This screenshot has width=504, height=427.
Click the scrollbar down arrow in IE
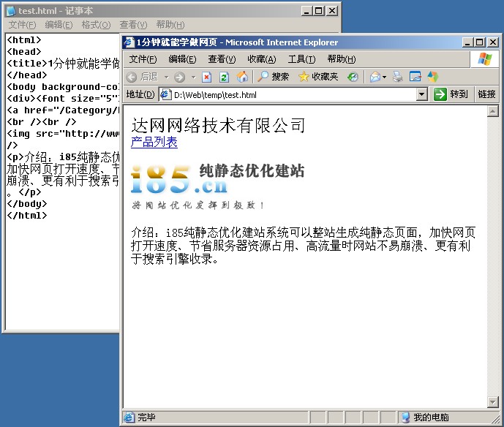493,401
